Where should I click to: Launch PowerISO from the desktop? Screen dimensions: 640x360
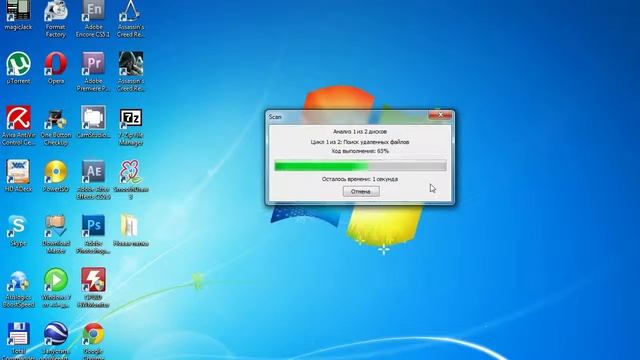coord(56,176)
